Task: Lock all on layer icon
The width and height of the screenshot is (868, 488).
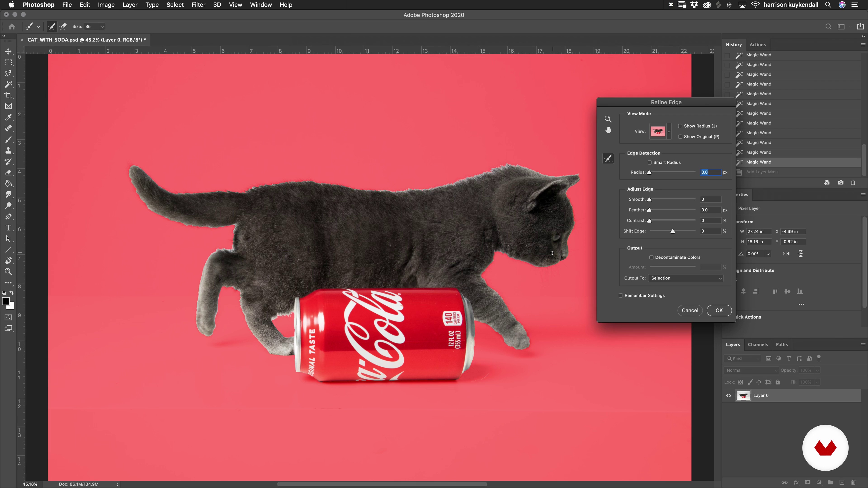Action: pyautogui.click(x=778, y=382)
